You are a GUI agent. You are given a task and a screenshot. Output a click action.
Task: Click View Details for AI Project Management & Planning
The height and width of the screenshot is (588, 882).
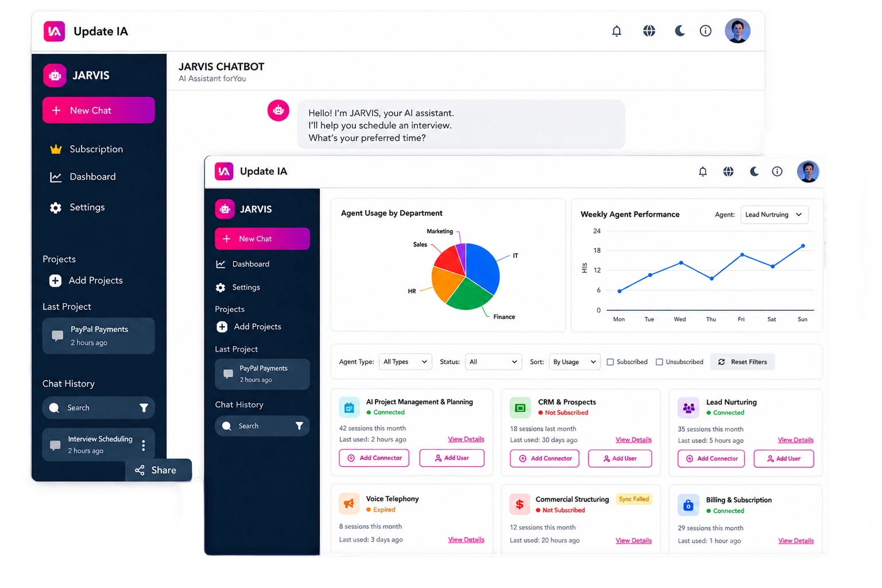tap(466, 439)
